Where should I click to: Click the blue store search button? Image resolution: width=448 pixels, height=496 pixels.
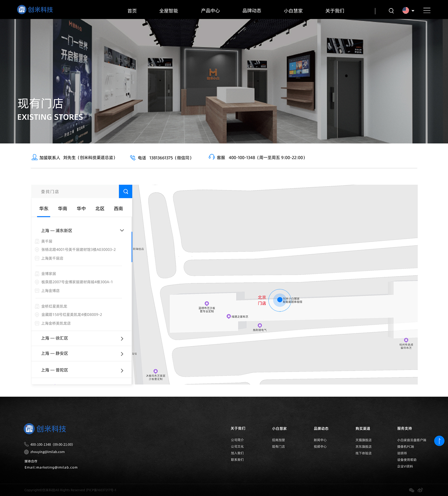[126, 192]
